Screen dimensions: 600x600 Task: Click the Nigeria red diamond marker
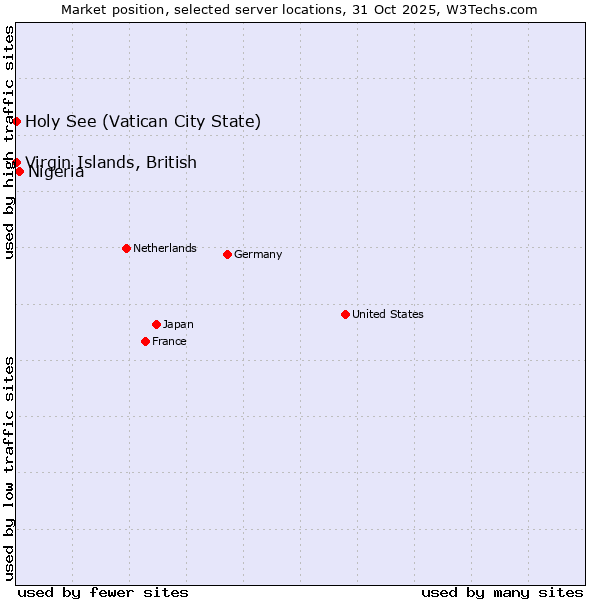(x=20, y=171)
